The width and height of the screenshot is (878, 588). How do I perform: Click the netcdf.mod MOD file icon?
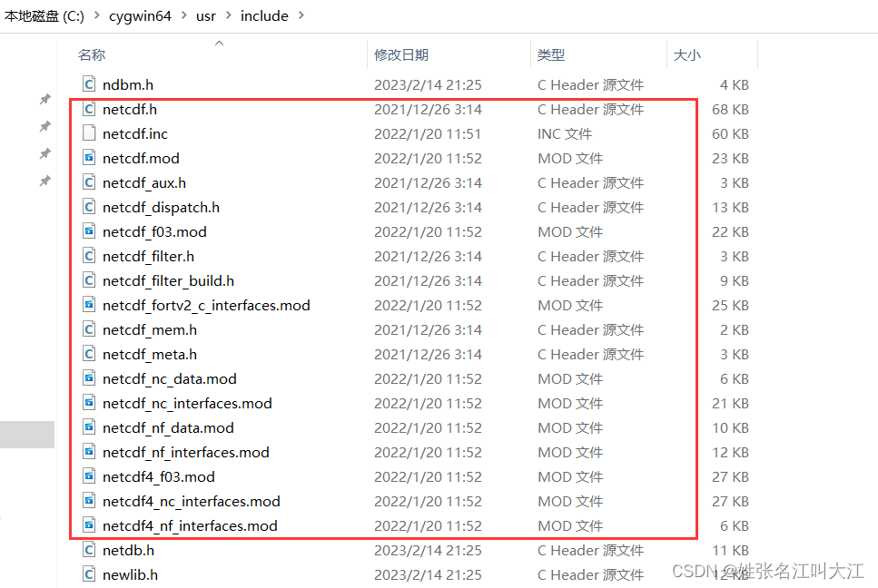click(88, 158)
